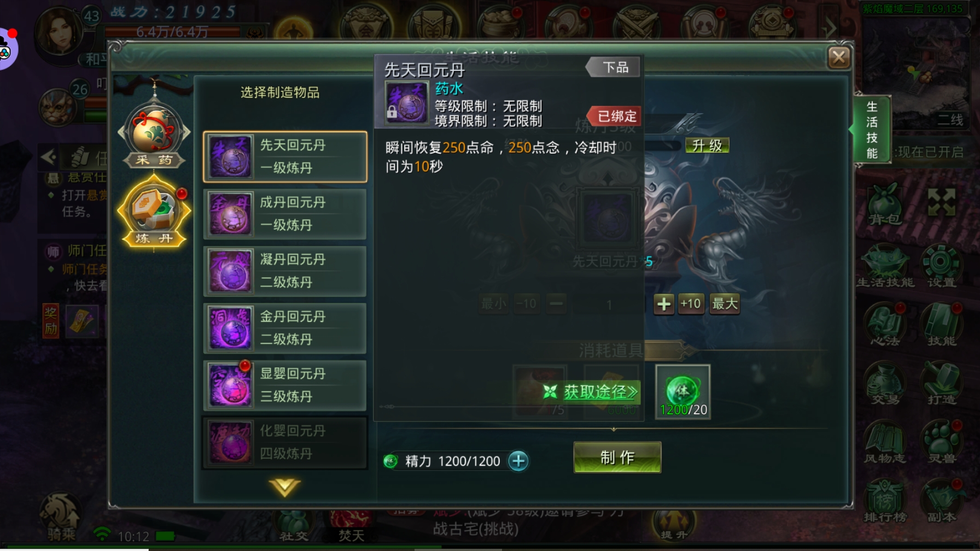
Task: Switch to the 生活技能 side tab
Action: coord(872,130)
